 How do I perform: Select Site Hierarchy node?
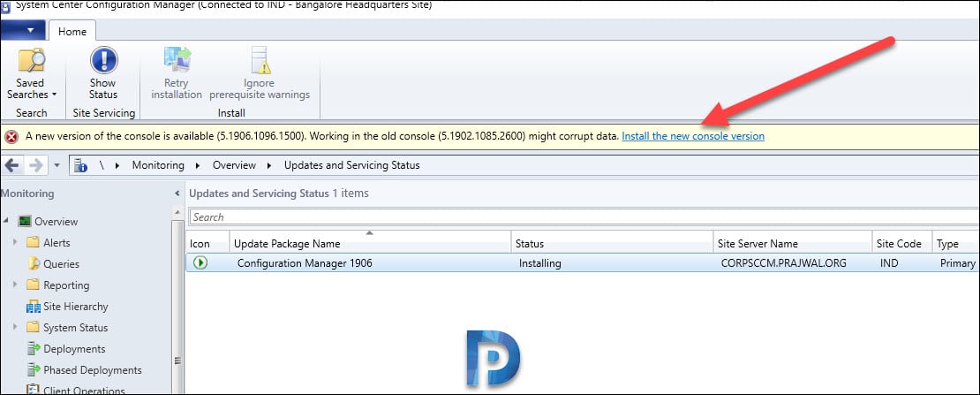76,307
